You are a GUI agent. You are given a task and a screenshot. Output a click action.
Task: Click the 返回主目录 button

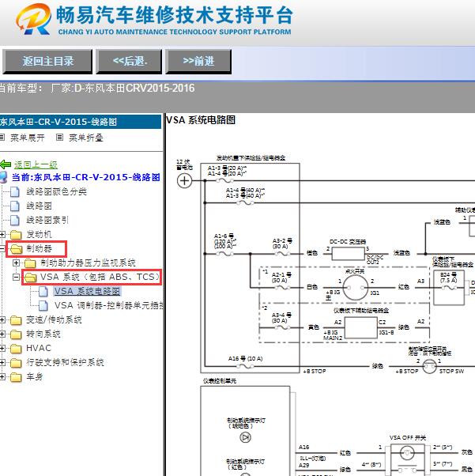coord(47,62)
